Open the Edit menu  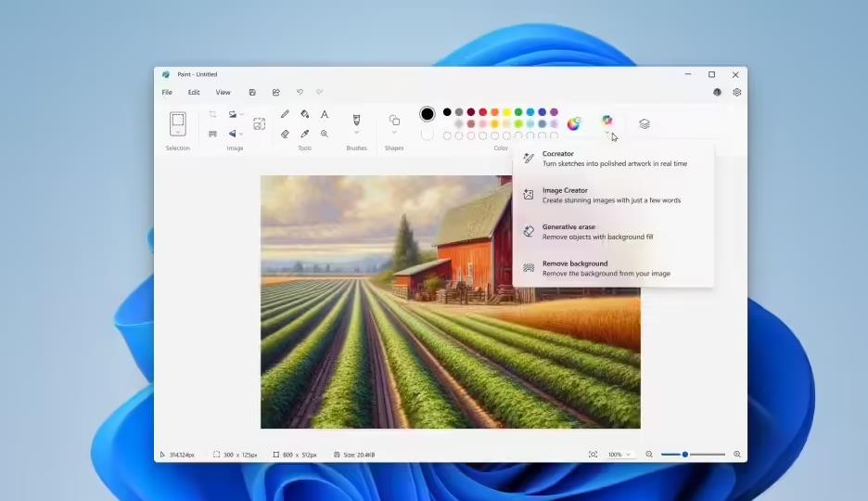tap(194, 93)
